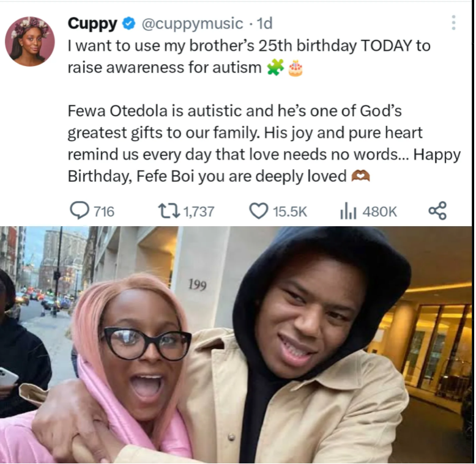Open Cuppy's profile picture avatar
Viewport: 476px width, 464px height.
[30, 41]
